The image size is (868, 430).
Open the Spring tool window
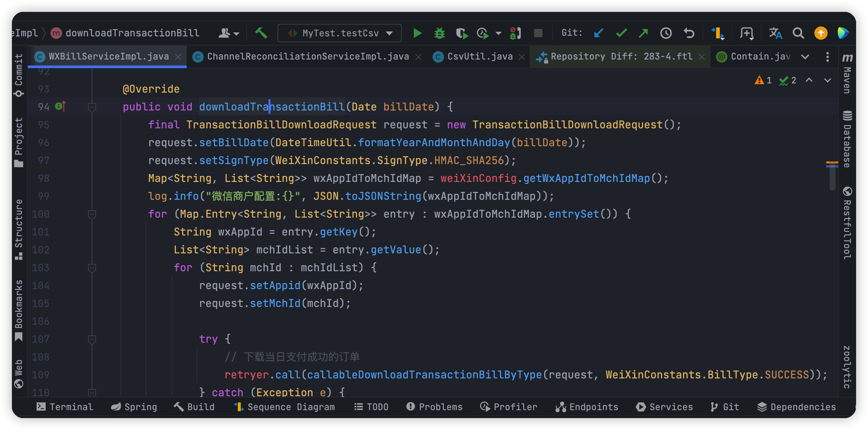coord(134,407)
